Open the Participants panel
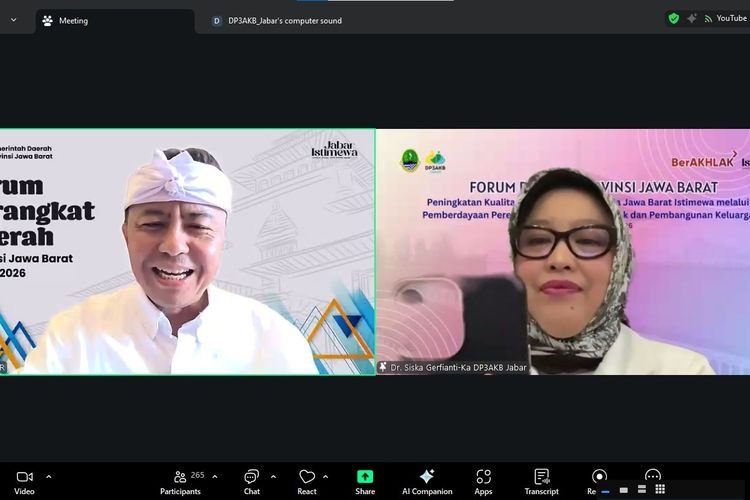The height and width of the screenshot is (500, 750). (x=180, y=482)
